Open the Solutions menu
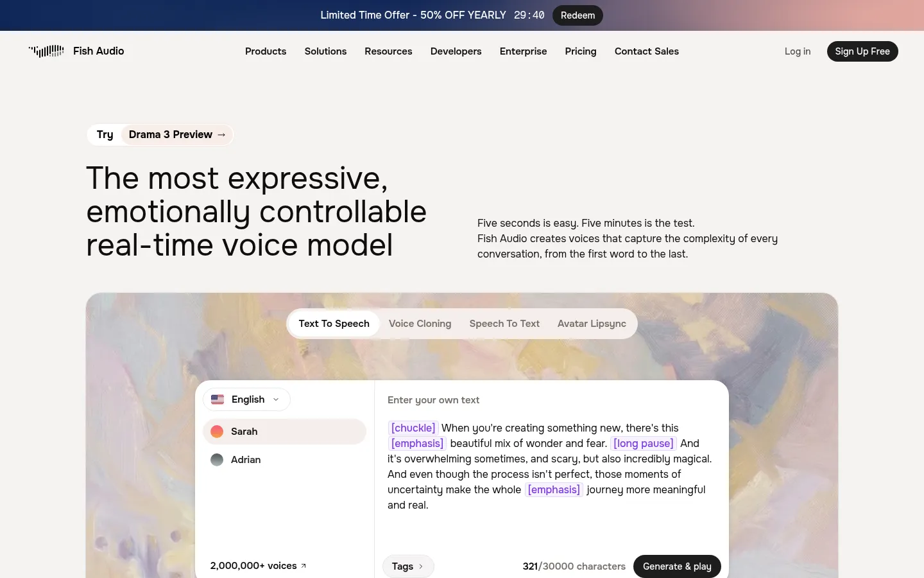 (325, 51)
